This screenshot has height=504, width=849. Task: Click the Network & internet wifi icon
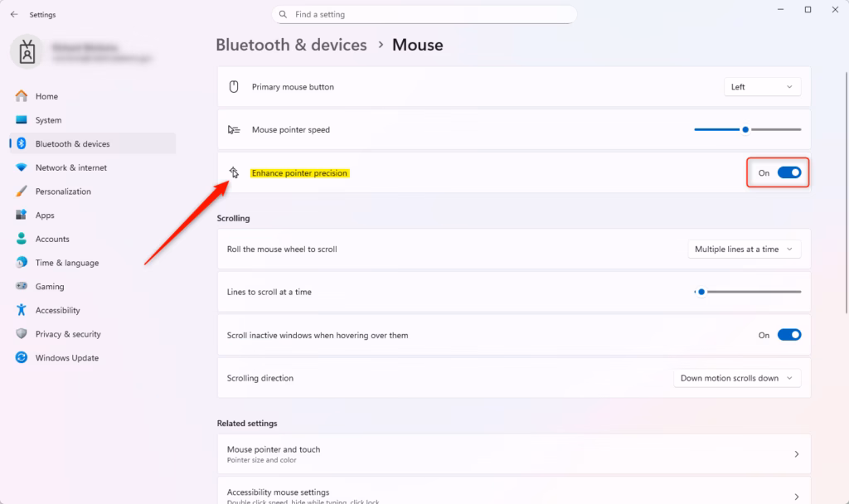click(22, 167)
